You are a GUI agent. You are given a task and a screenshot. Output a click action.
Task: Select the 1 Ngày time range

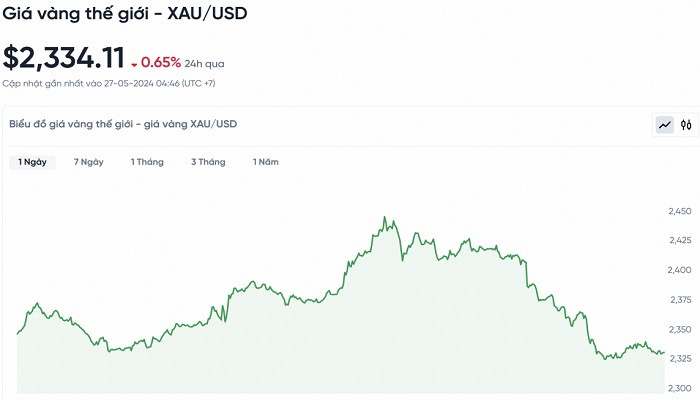[30, 162]
